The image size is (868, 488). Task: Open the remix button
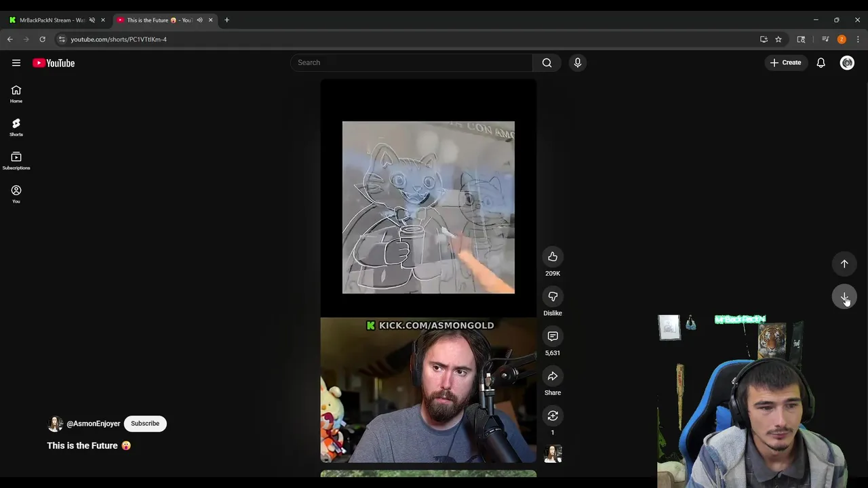(553, 415)
